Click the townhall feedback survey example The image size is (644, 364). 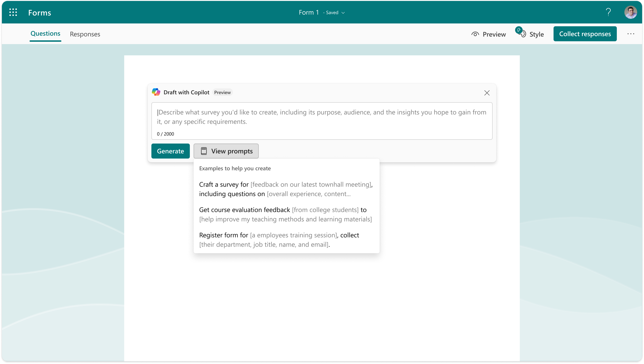286,189
